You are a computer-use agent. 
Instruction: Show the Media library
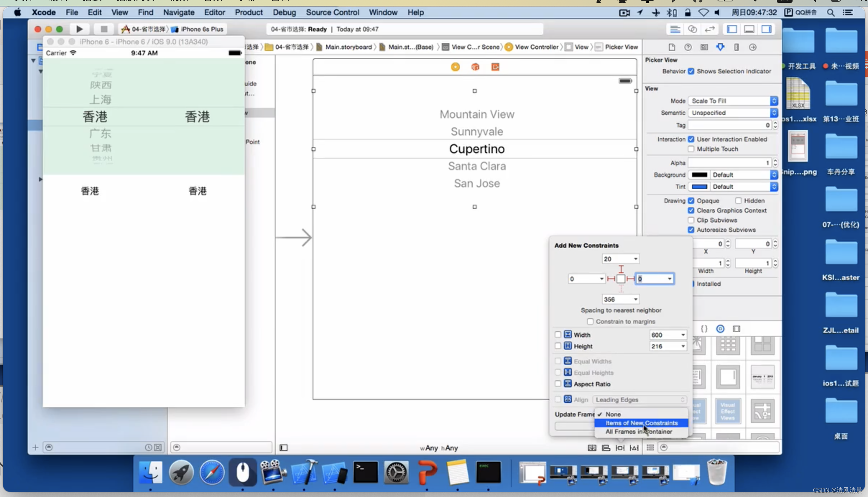[x=737, y=329]
